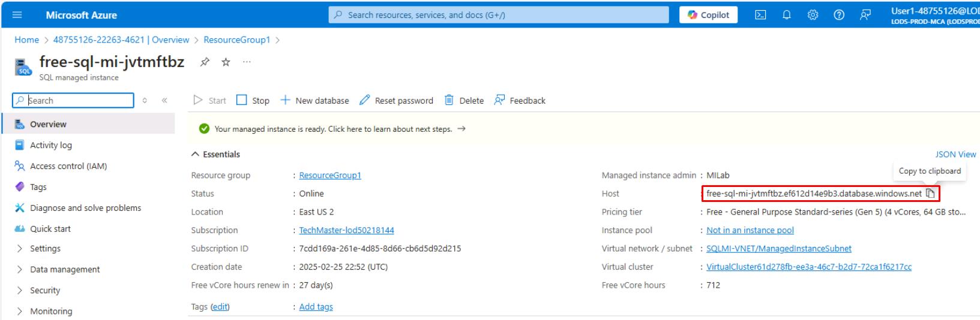Click the Tags edit link

point(220,307)
